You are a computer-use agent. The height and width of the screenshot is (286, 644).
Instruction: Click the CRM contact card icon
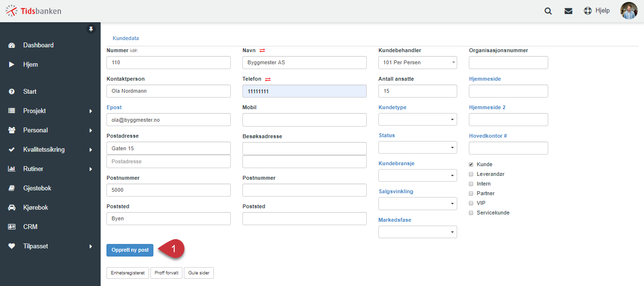pos(12,227)
